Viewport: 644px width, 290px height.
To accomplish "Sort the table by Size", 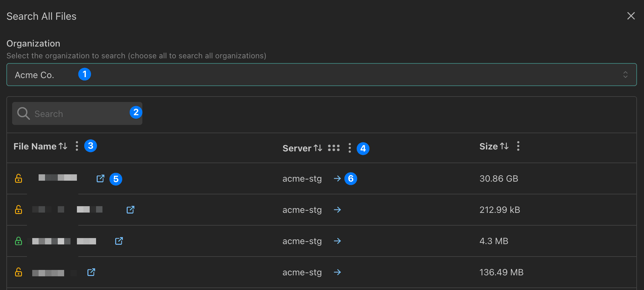I will tap(504, 146).
